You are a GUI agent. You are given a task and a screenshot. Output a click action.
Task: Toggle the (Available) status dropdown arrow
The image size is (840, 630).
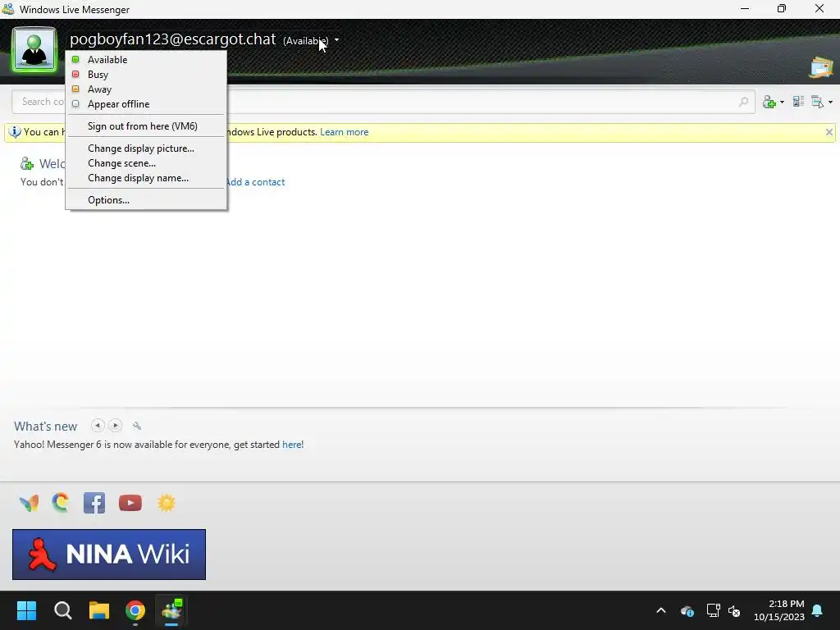336,40
